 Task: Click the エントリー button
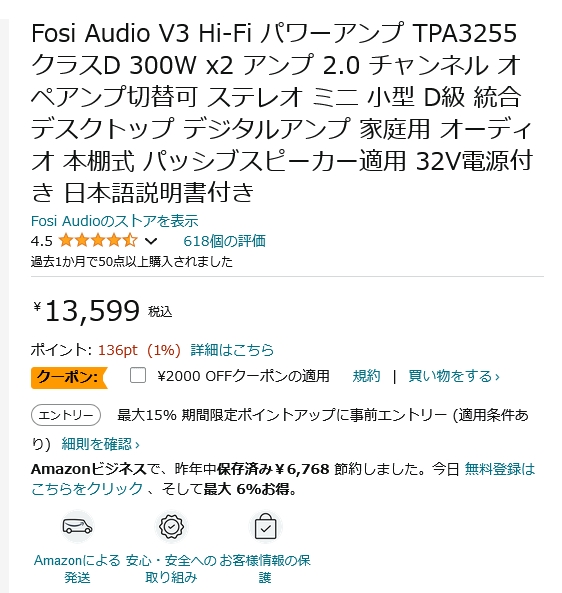[x=66, y=415]
